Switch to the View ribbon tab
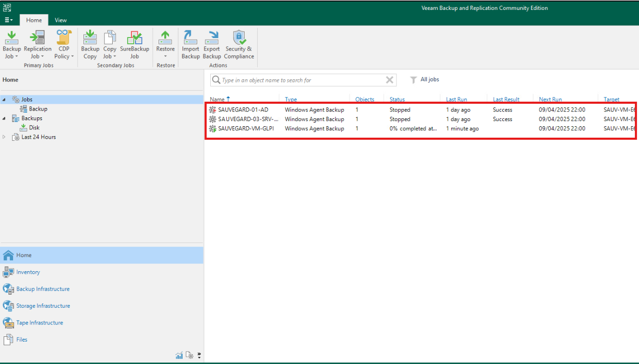The height and width of the screenshot is (364, 639). [x=61, y=20]
